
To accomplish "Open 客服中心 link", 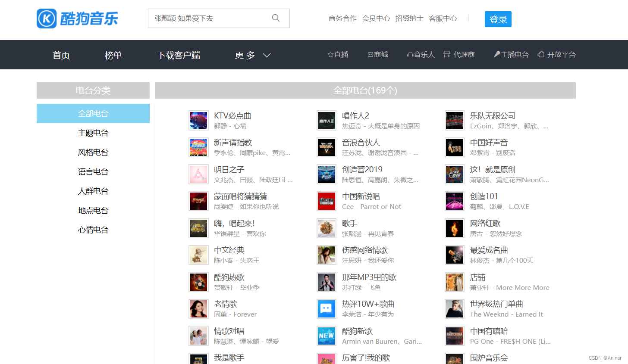I will [x=443, y=19].
